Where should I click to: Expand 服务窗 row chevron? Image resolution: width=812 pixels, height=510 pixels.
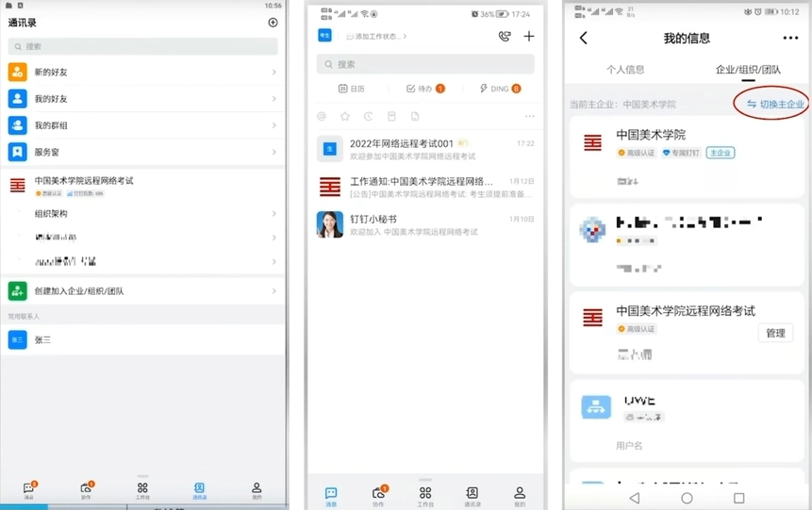point(273,152)
